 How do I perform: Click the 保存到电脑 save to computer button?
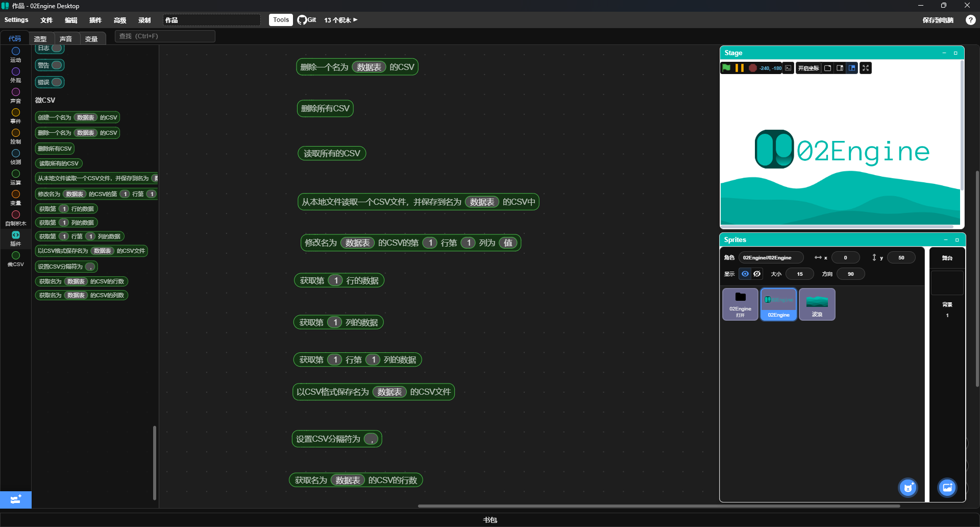(938, 20)
